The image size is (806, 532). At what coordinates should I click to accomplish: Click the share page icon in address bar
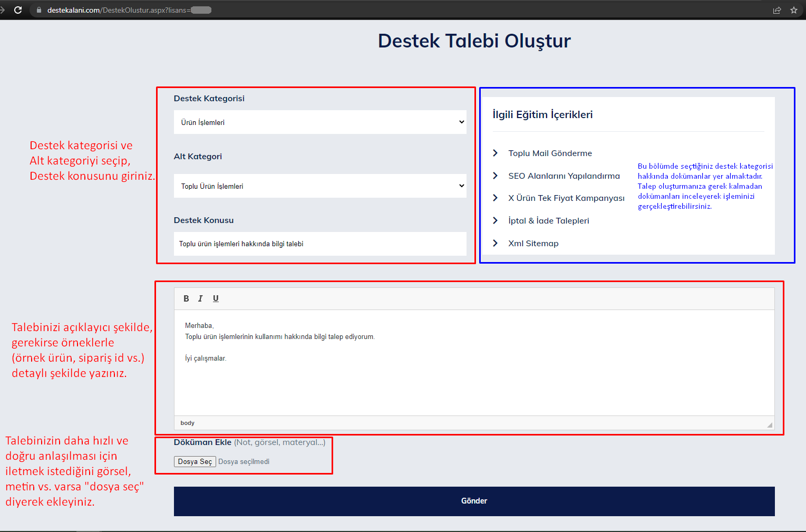777,10
